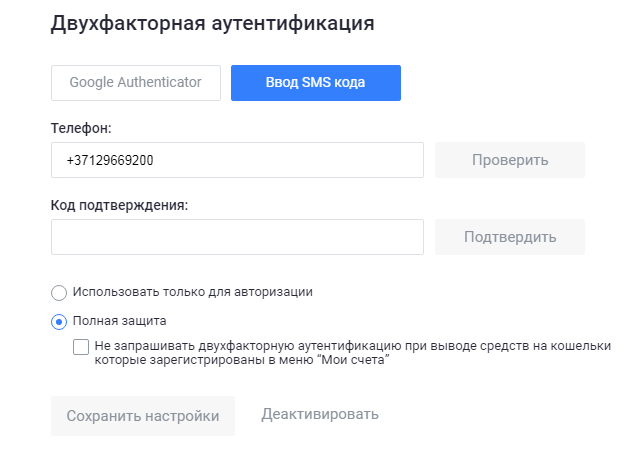Focus the Код подтверждения input box
This screenshot has height=450, width=642.
[237, 237]
